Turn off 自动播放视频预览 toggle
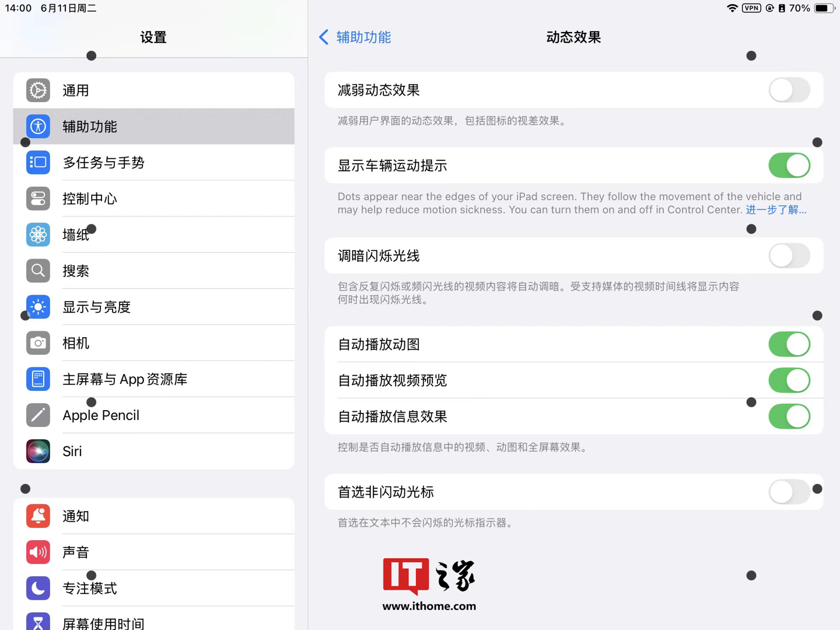This screenshot has height=630, width=840. click(789, 381)
